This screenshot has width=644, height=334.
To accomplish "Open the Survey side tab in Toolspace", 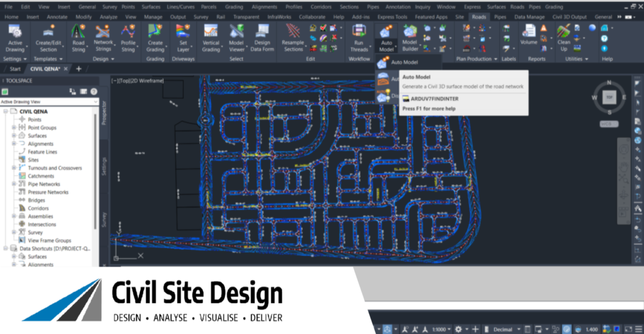I will (x=104, y=220).
